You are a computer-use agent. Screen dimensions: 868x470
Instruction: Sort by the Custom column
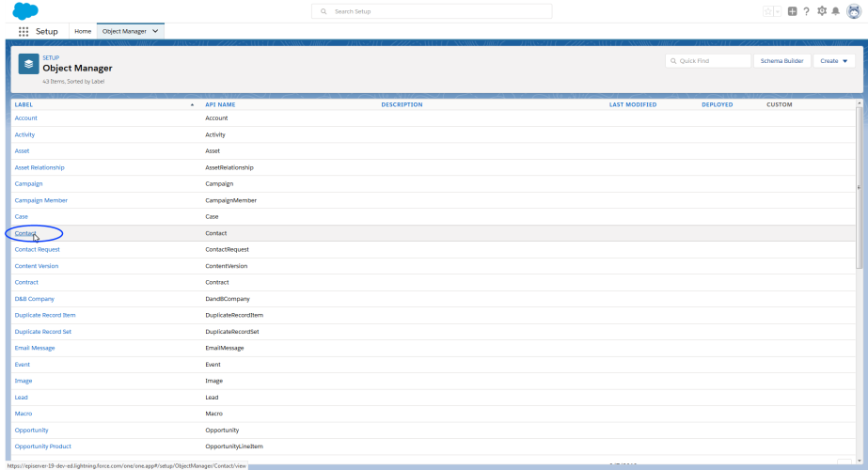(780, 104)
